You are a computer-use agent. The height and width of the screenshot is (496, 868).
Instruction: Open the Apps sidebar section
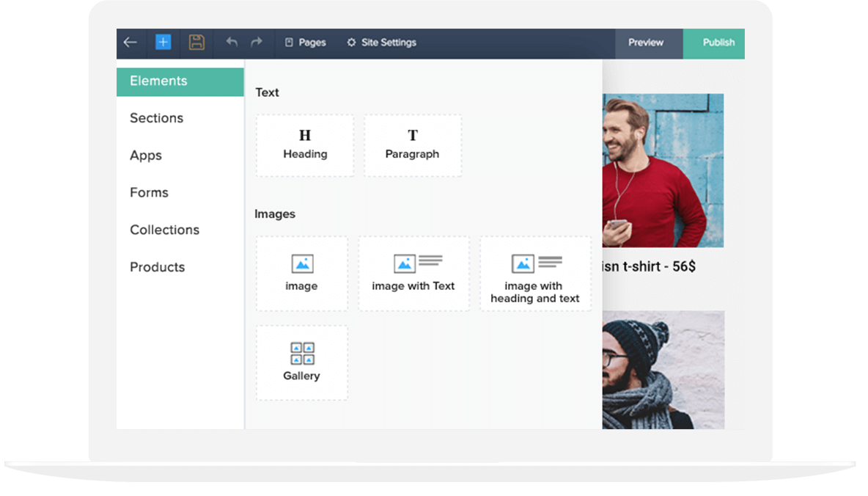145,156
